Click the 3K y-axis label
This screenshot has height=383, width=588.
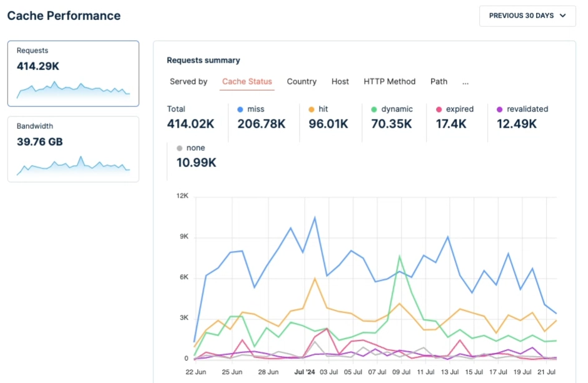[x=184, y=318]
